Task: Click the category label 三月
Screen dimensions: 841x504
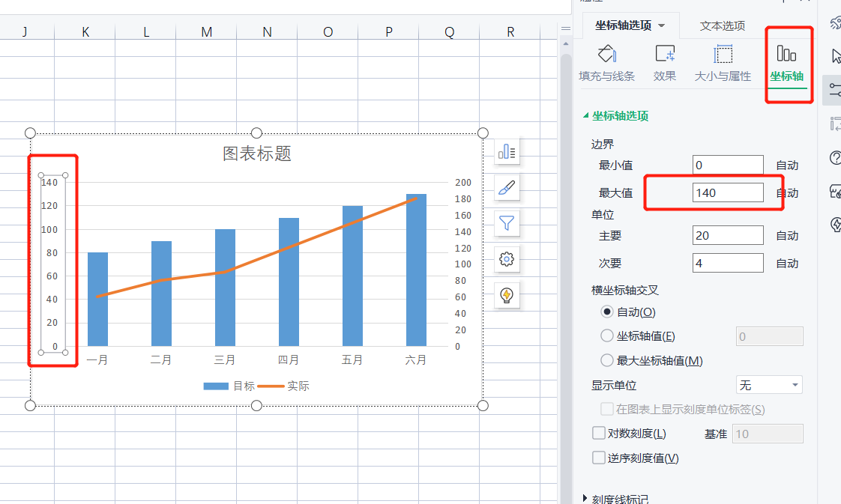Action: (x=224, y=360)
